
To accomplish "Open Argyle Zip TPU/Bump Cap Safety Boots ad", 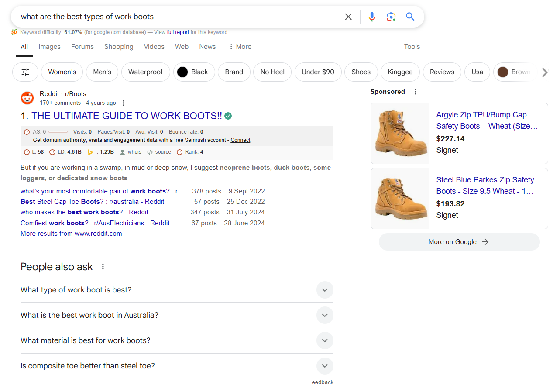I will coord(487,120).
